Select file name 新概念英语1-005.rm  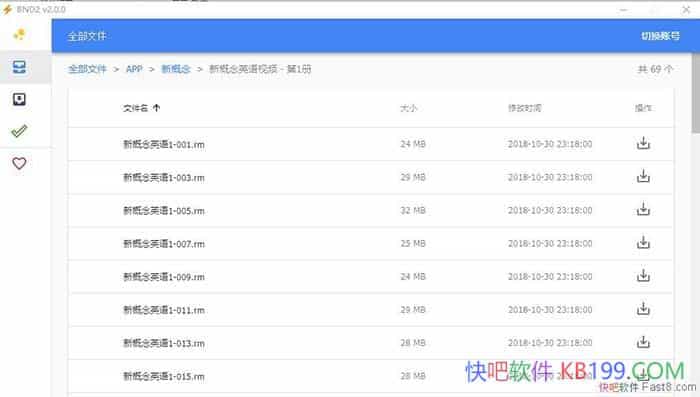[x=164, y=210]
